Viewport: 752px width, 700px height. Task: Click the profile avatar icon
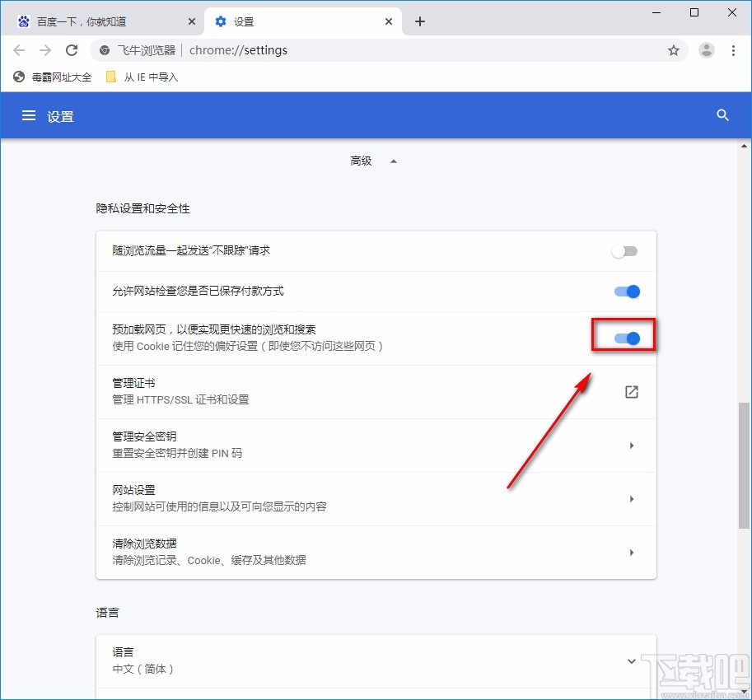coord(706,50)
